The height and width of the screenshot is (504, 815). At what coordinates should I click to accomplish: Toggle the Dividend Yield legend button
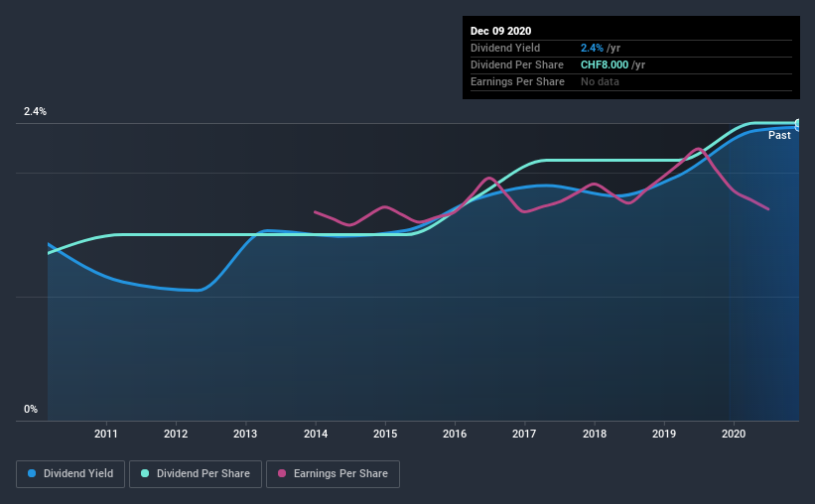70,474
